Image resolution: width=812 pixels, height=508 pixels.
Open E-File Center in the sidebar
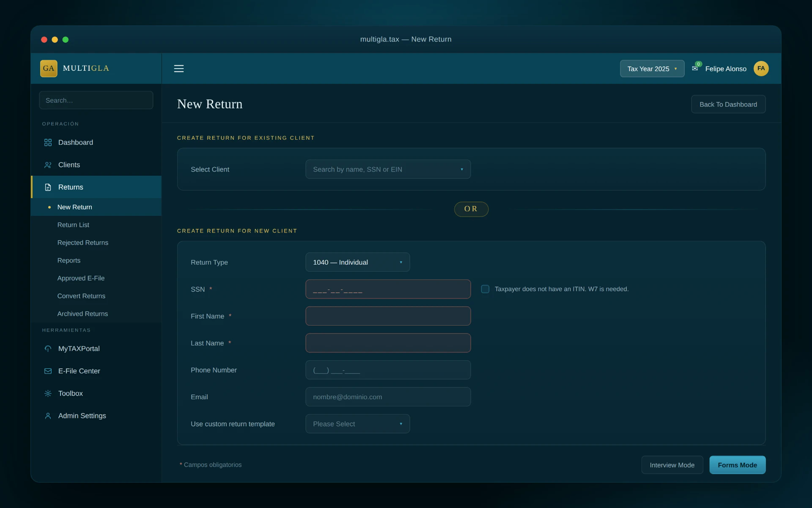pos(96,371)
